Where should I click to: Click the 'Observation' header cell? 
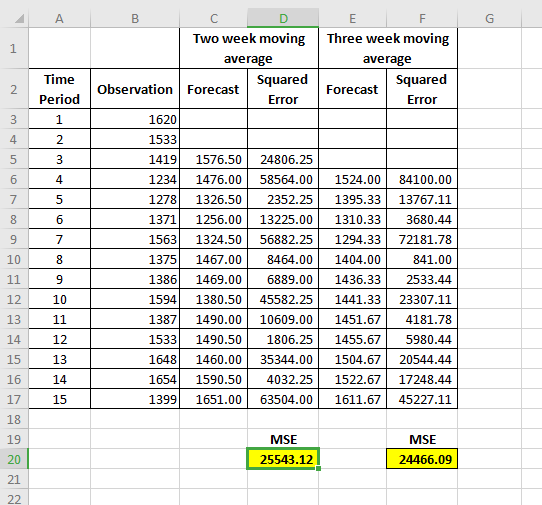tap(135, 89)
